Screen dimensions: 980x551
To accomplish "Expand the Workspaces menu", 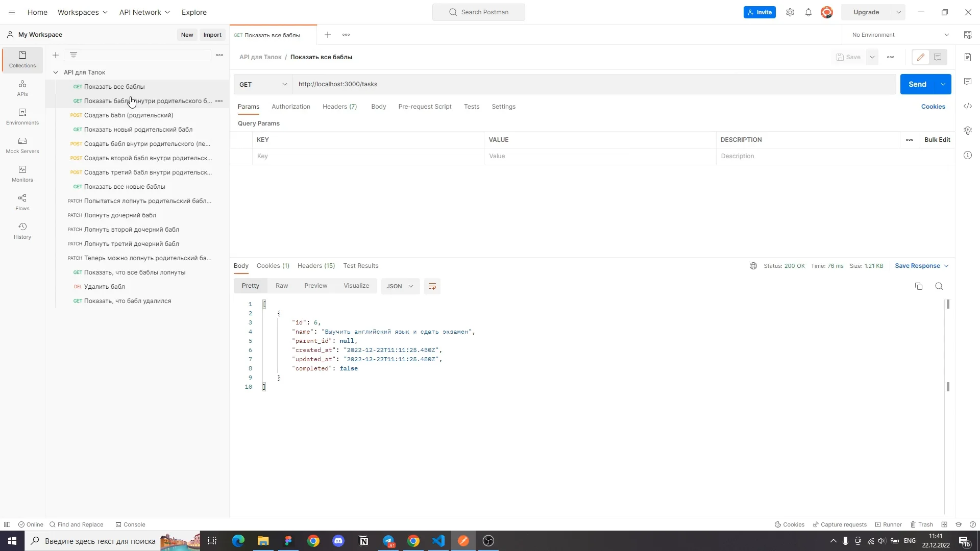I will point(83,12).
